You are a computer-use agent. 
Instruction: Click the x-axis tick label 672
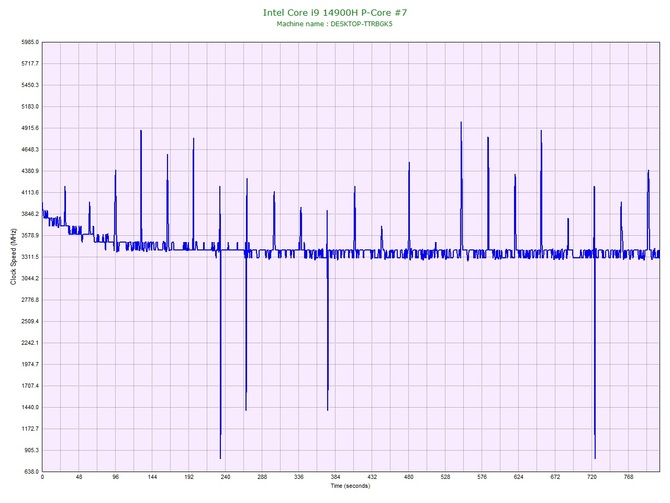click(x=555, y=477)
